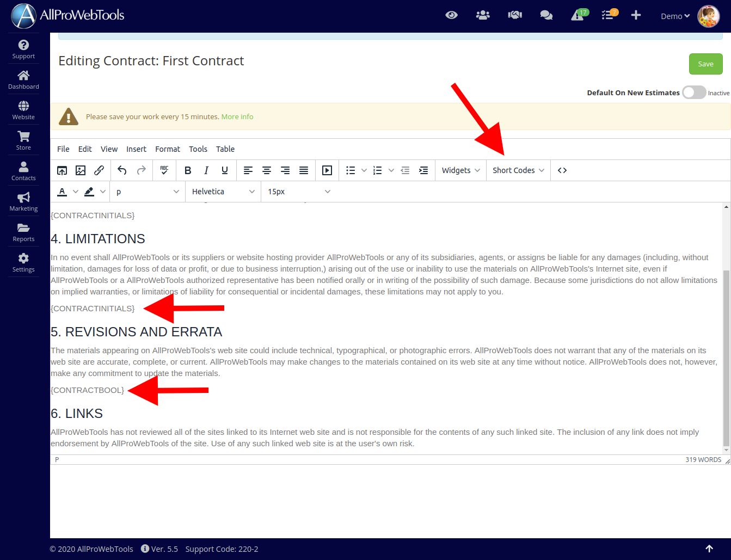The height and width of the screenshot is (560, 731).
Task: Click the handshake icon in header
Action: 515,15
